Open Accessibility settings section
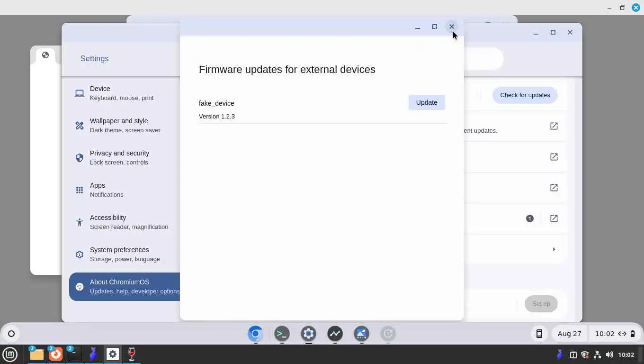 [x=124, y=222]
